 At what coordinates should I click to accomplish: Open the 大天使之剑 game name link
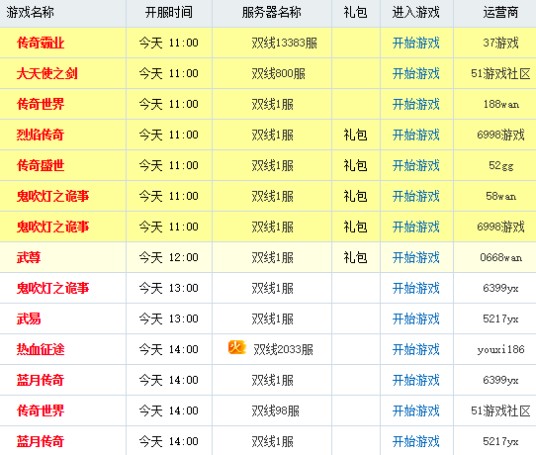coord(47,73)
